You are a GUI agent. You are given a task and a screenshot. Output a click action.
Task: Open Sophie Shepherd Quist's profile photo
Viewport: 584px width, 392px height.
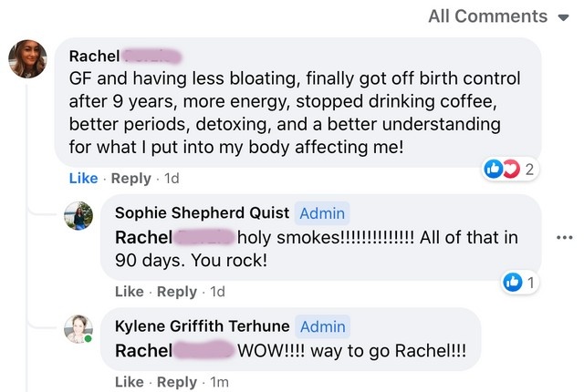pos(78,216)
